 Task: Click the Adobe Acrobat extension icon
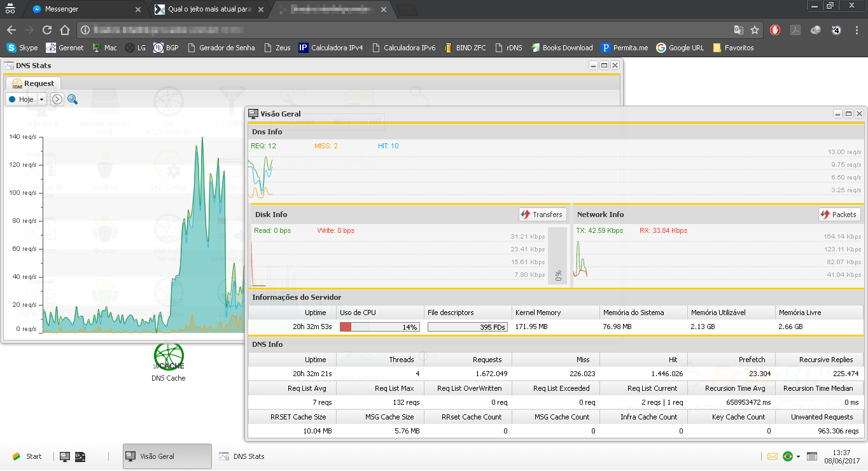[795, 30]
